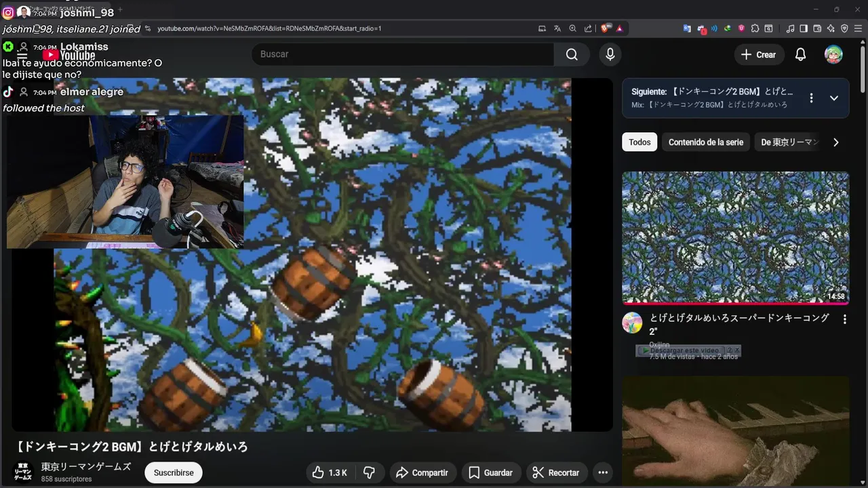This screenshot has height=488, width=868.
Task: Click the video title とげとげタルめいろ text
Action: pos(131,447)
